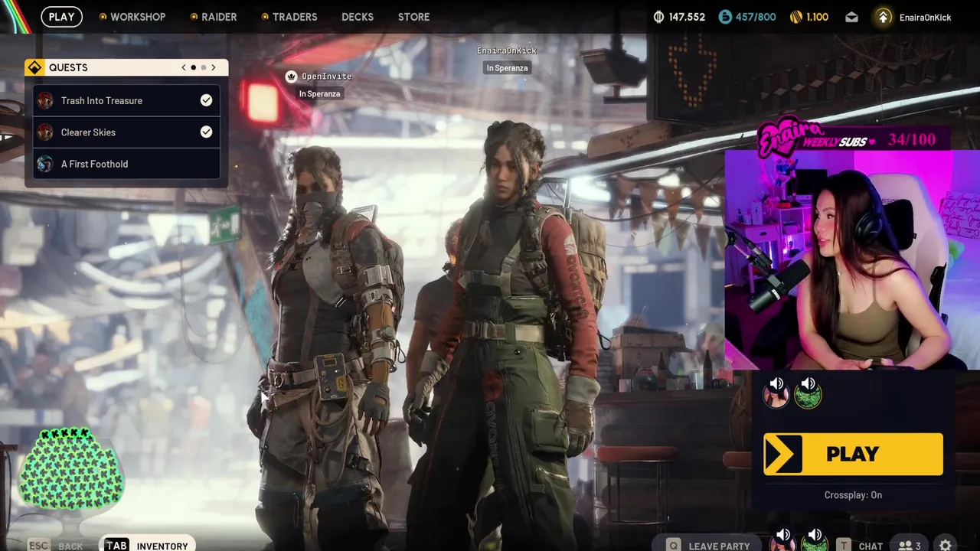Open Inventory with the TAB button
This screenshot has width=980, height=551.
tap(146, 545)
